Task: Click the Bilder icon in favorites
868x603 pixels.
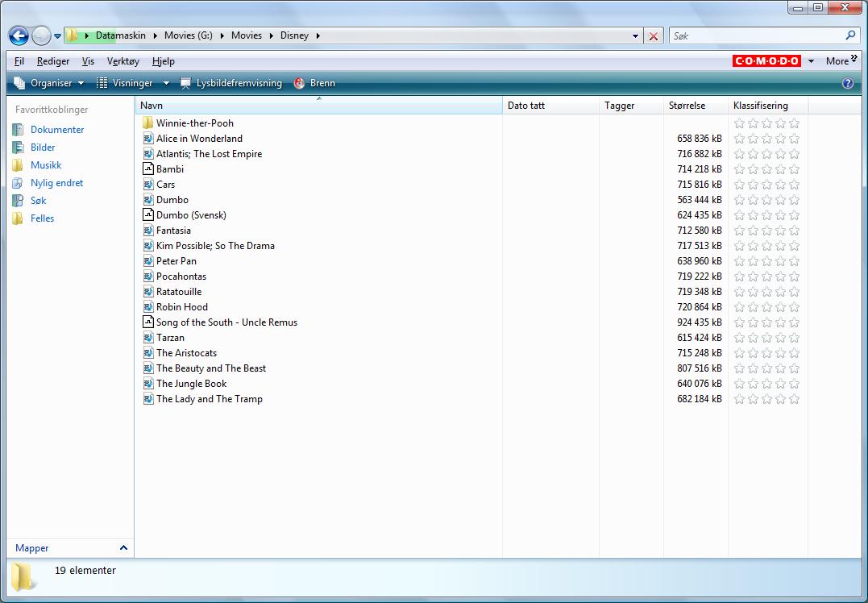Action: [18, 148]
